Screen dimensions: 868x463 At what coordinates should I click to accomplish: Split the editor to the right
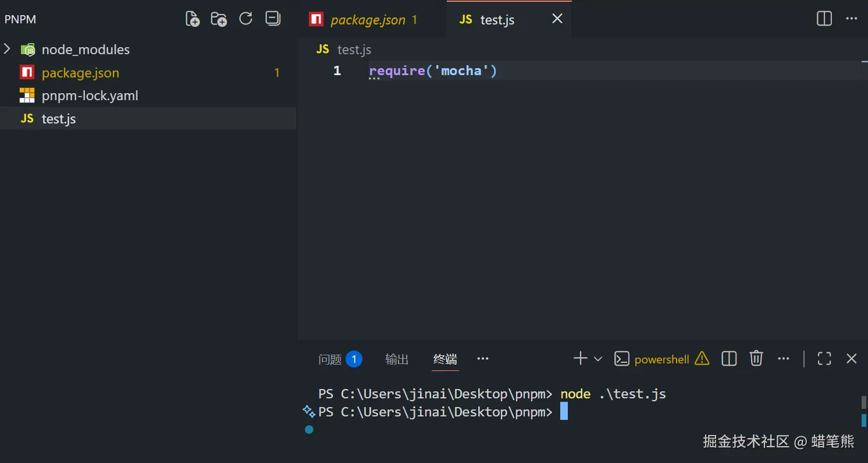click(824, 19)
